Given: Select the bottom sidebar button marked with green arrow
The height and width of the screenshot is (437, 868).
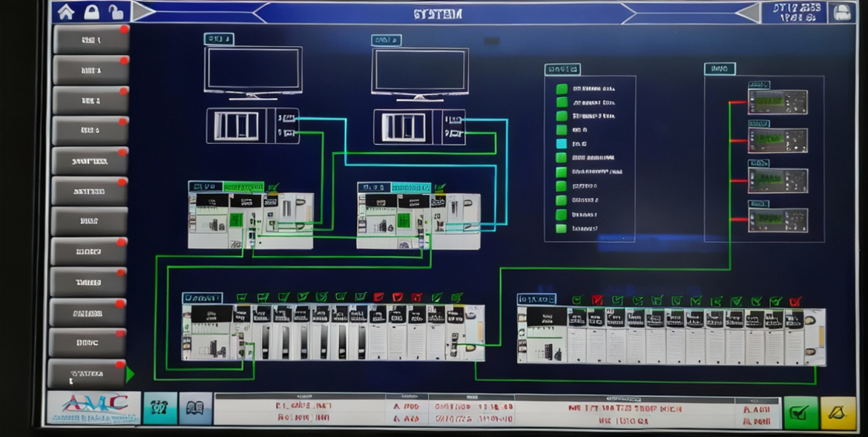Looking at the screenshot, I should pyautogui.click(x=88, y=374).
